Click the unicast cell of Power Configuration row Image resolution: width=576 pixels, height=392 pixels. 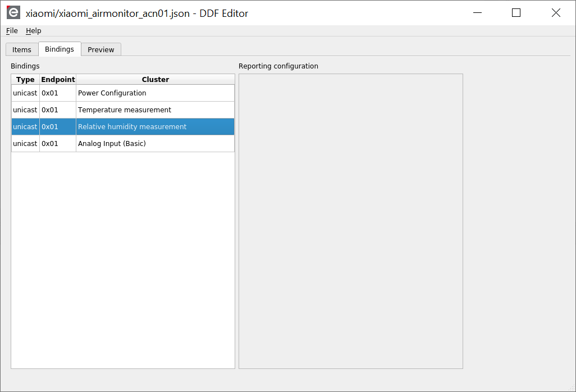coord(25,93)
